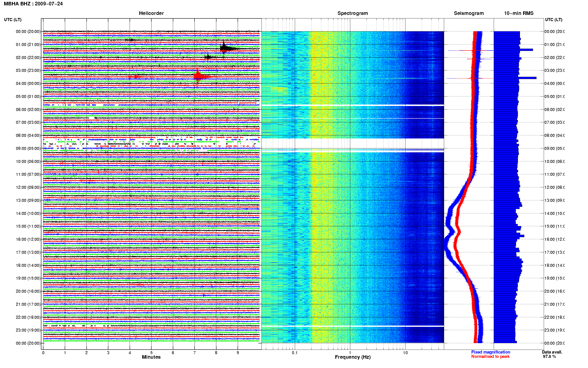The width and height of the screenshot is (588, 368).
Task: Click the '97.8 %' data availability value
Action: 549,357
